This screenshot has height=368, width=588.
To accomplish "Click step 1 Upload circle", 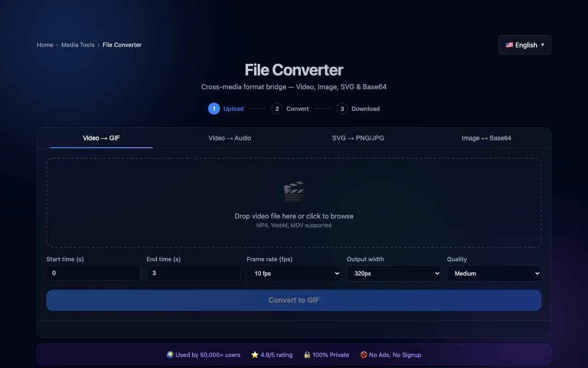I will tap(214, 109).
